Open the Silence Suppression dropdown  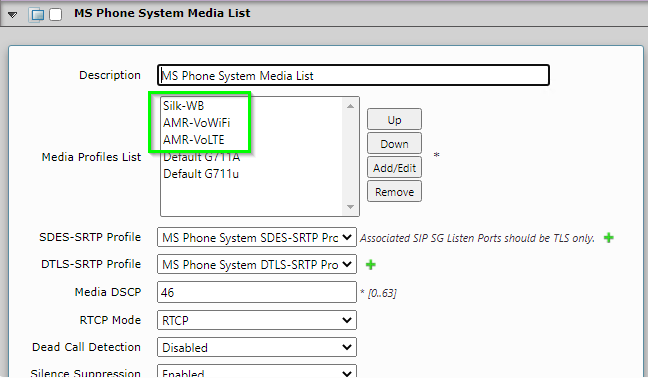[257, 371]
